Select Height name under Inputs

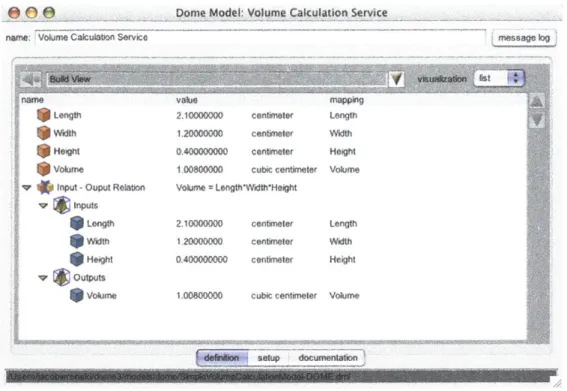pos(100,259)
